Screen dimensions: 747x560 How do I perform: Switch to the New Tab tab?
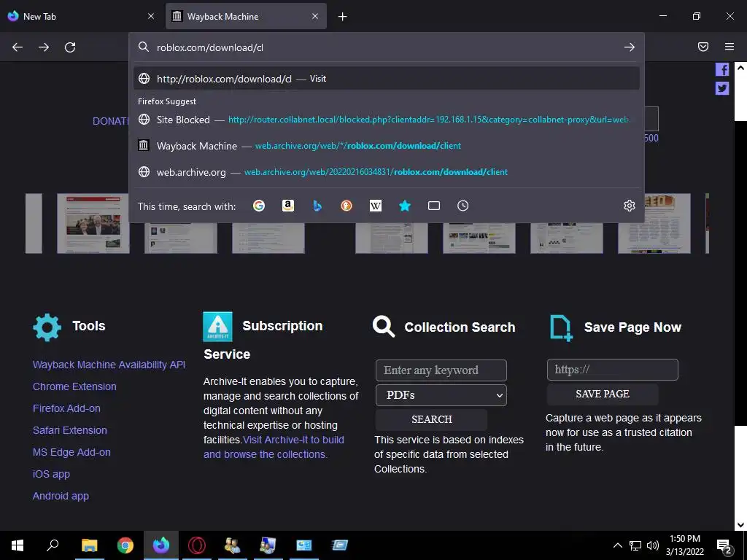click(x=82, y=16)
